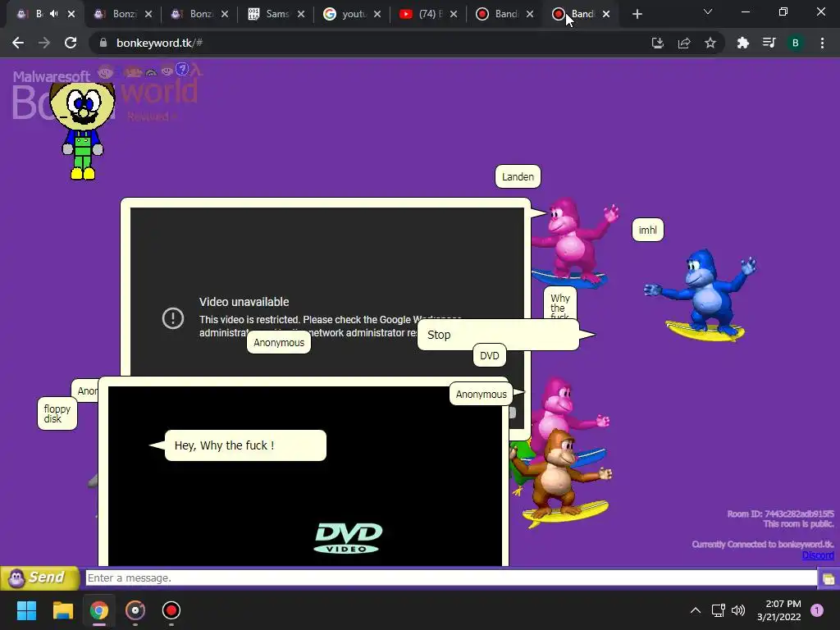
Task: Open the Extensions puzzle menu
Action: coord(742,43)
